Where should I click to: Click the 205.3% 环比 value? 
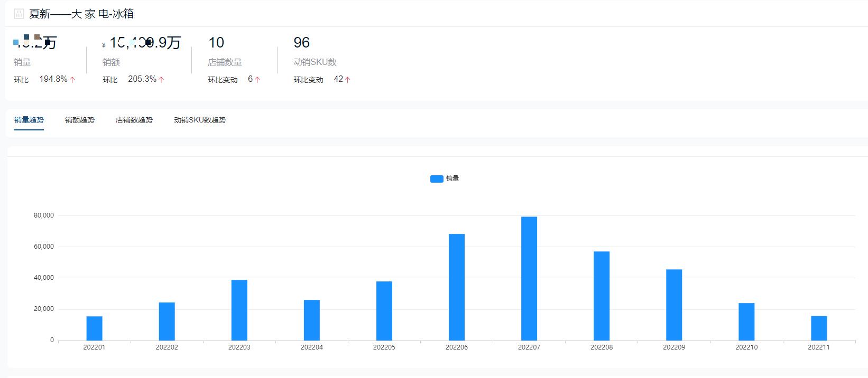point(142,79)
